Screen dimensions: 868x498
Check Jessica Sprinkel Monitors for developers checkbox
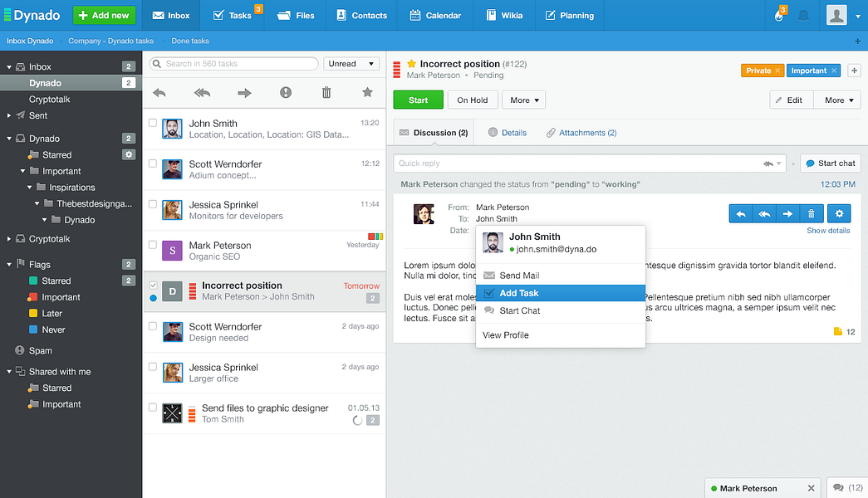click(x=153, y=204)
